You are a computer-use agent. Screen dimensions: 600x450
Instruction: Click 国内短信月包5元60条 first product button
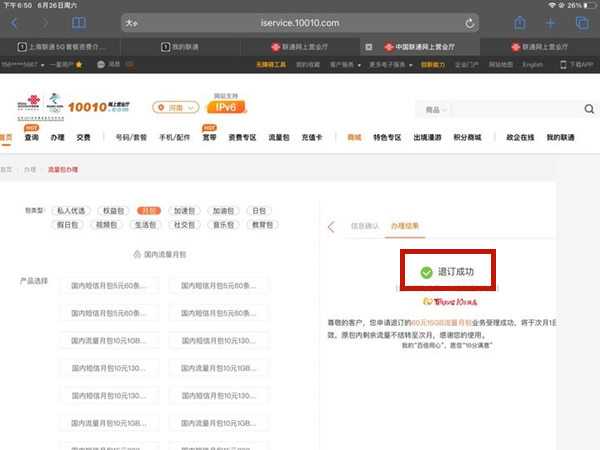(109, 285)
